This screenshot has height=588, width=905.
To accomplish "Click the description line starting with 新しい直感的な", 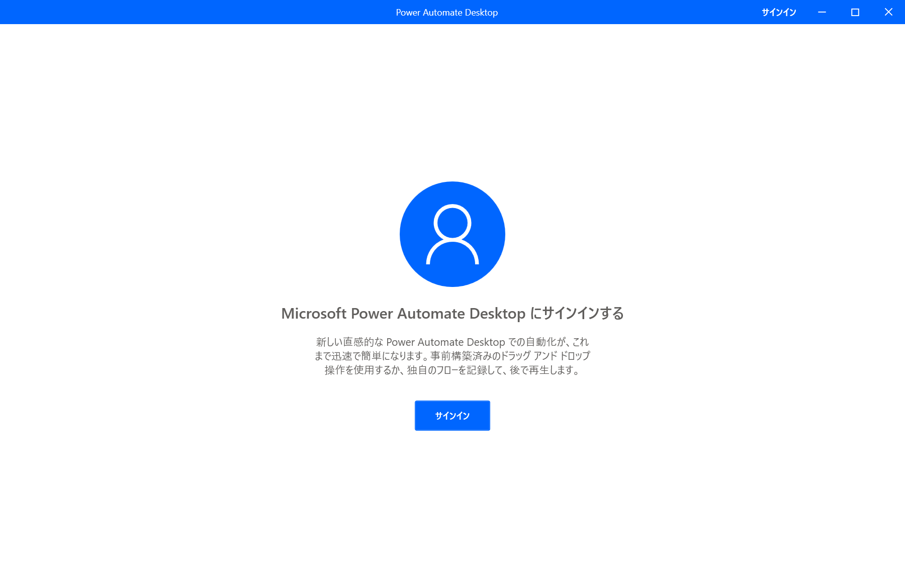I will [x=452, y=342].
